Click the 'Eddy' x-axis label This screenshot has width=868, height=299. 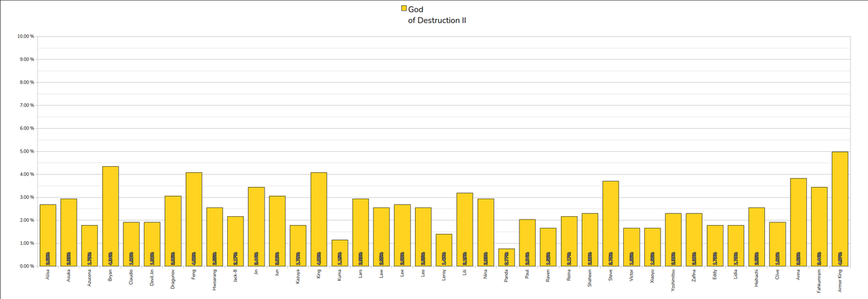715,274
